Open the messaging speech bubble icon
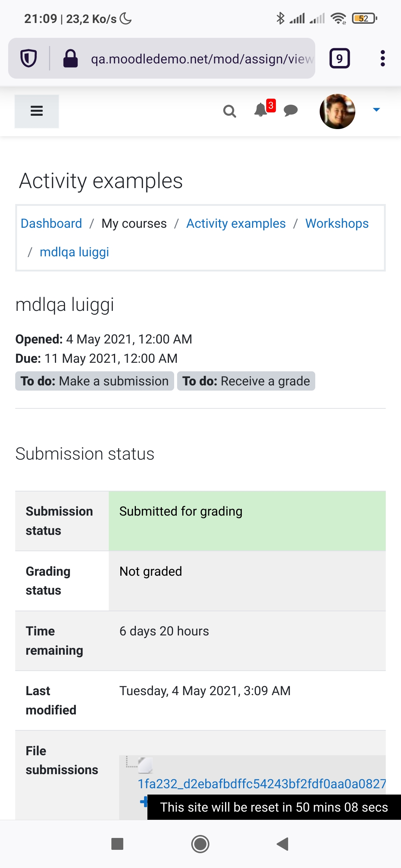This screenshot has height=868, width=401. click(x=291, y=111)
